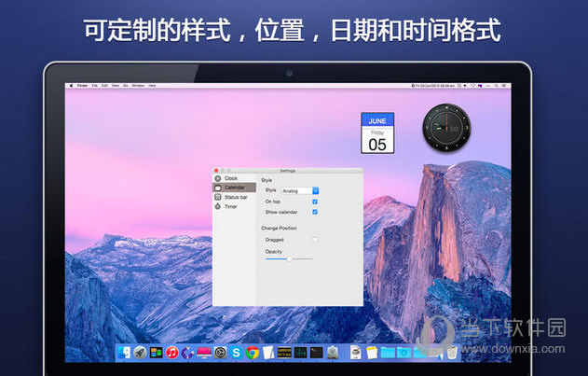Open the coffee cup document in the Dock
This screenshot has height=376, width=588.
point(356,353)
